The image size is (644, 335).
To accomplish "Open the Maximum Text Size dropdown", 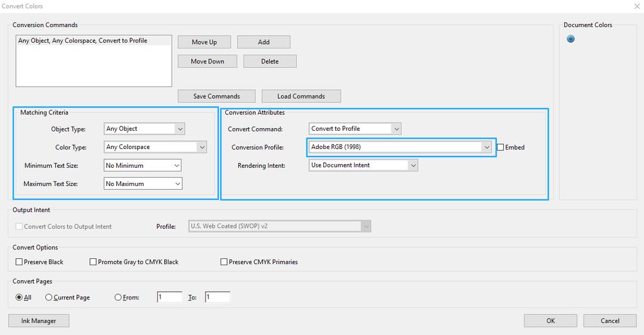I will point(143,184).
